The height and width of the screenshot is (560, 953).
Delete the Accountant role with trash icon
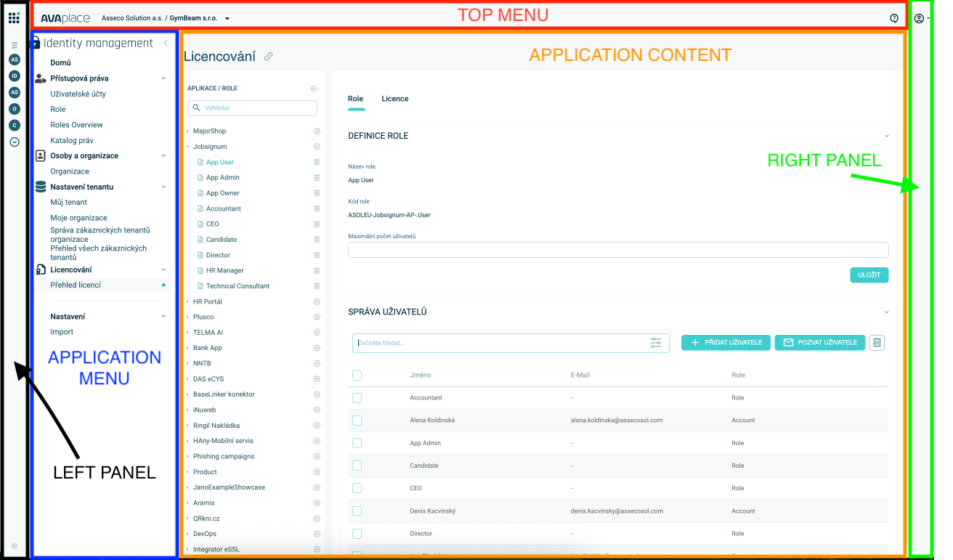(317, 209)
